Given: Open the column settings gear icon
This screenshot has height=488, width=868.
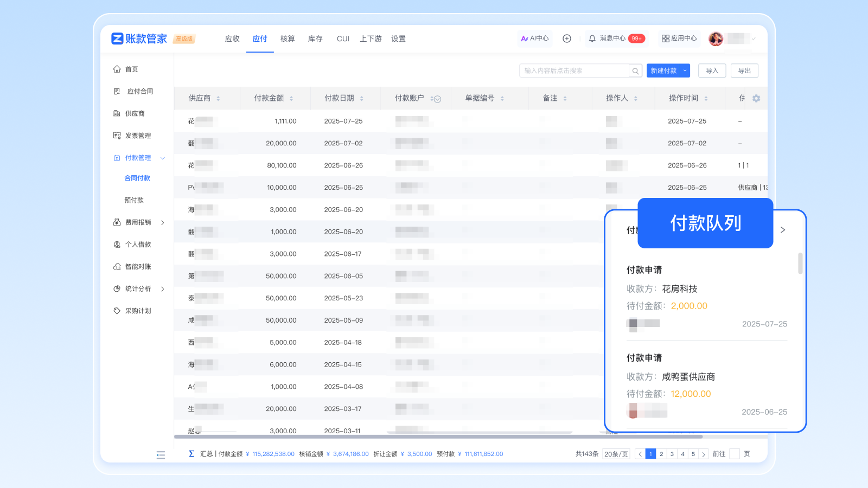Looking at the screenshot, I should click(756, 98).
